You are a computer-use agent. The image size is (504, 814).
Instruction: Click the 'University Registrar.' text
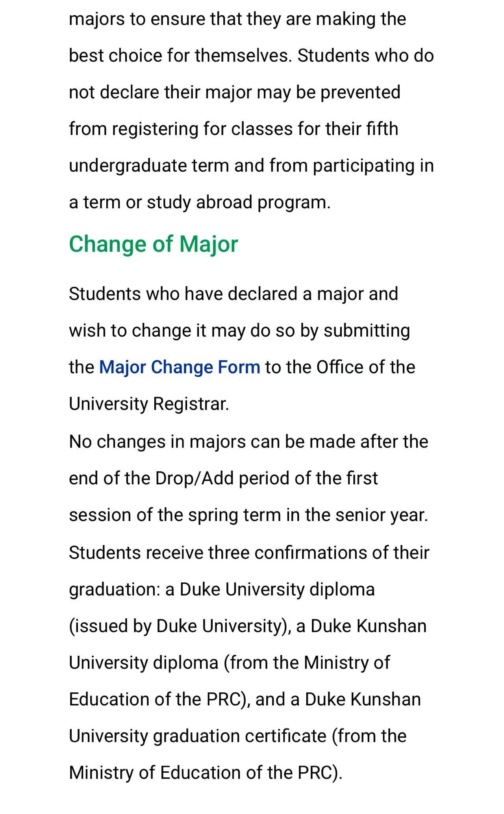(149, 404)
